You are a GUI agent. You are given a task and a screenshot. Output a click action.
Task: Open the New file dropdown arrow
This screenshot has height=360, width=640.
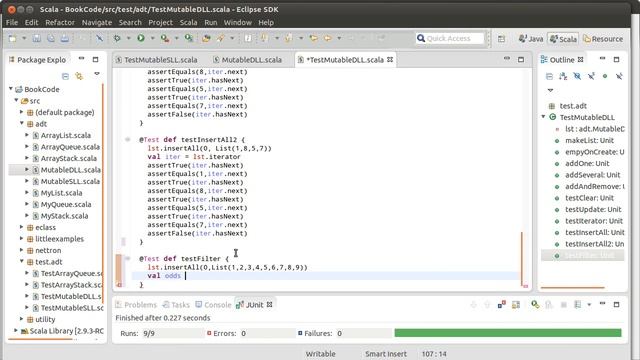coord(24,38)
